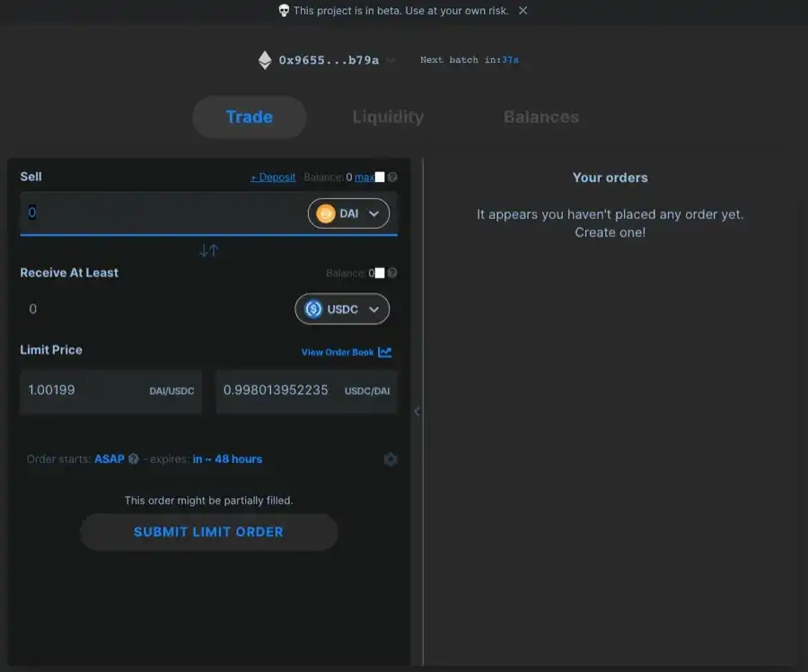Open the DAI token selector

[349, 214]
